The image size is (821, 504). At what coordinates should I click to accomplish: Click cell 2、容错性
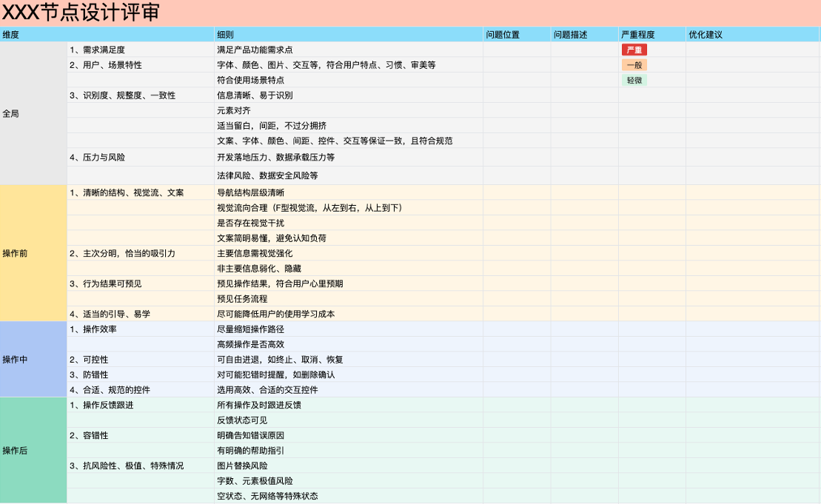pos(141,435)
